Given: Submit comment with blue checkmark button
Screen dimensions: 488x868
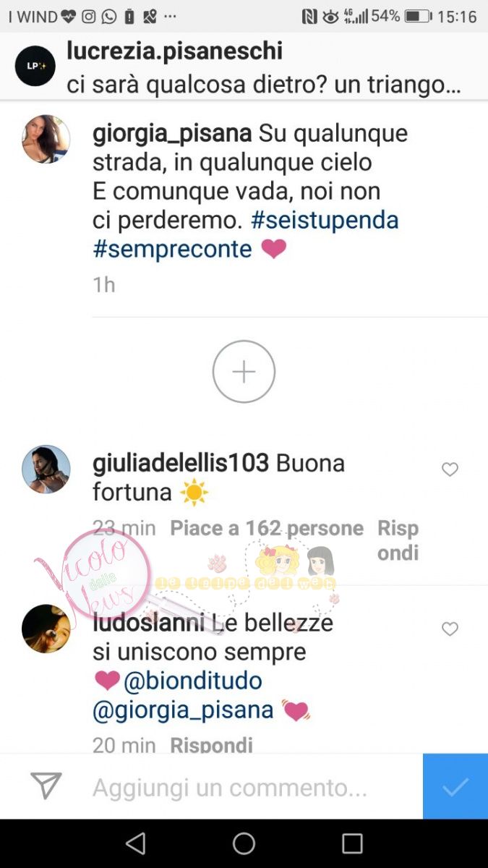Looking at the screenshot, I should (x=455, y=786).
